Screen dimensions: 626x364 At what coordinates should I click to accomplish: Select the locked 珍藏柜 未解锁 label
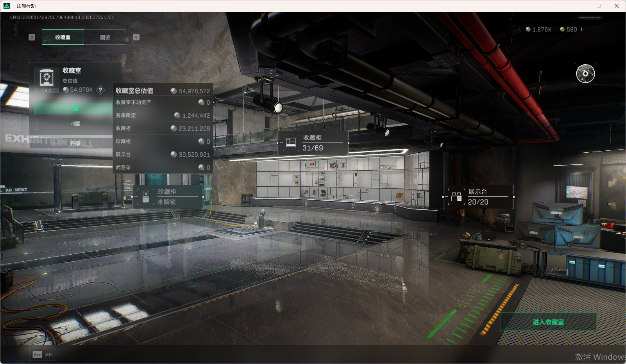[168, 196]
